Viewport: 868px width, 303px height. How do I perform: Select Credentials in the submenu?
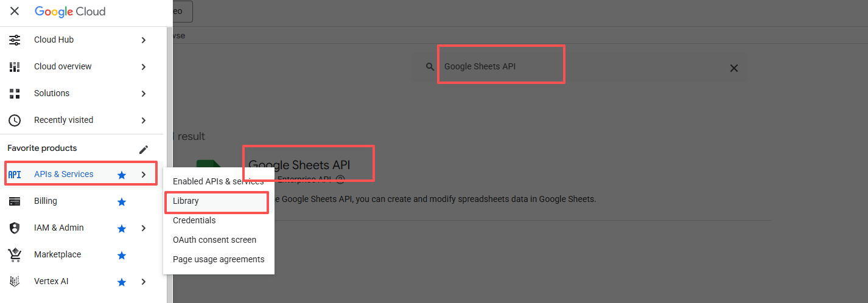[194, 220]
